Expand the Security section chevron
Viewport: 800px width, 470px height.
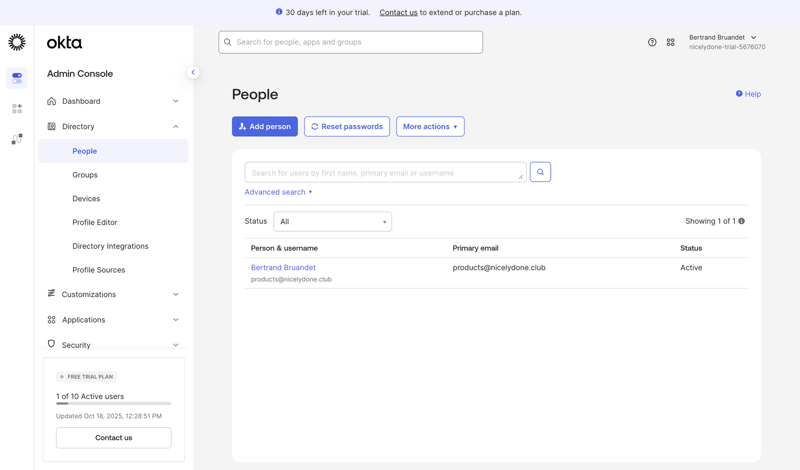176,345
